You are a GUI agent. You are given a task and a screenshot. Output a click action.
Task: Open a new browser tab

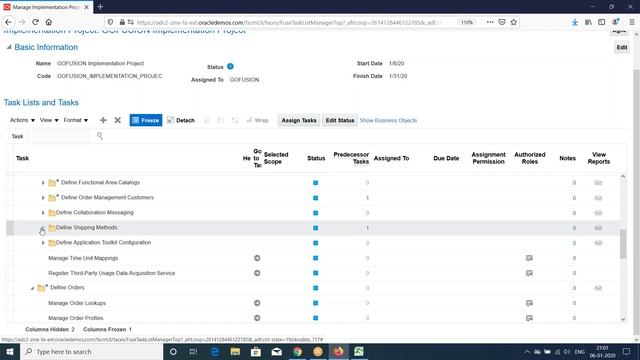point(100,7)
